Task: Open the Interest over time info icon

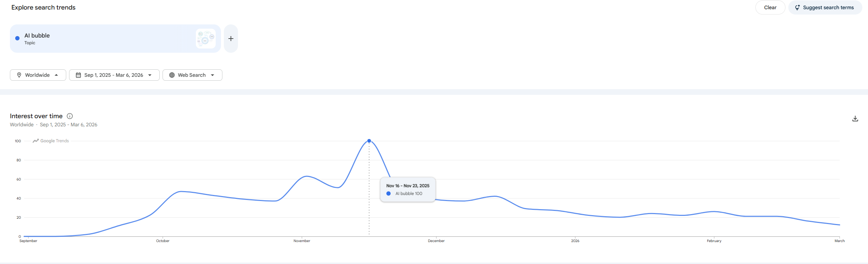Action: (70, 116)
